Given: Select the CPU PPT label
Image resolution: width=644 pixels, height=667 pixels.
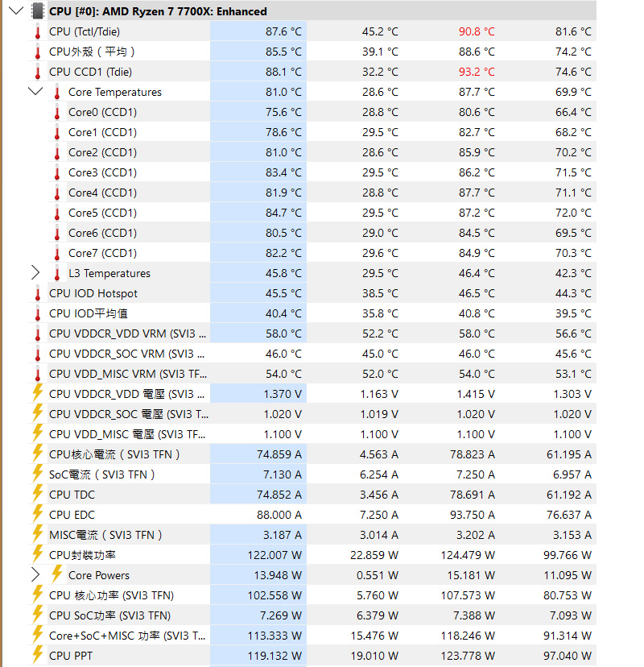Looking at the screenshot, I should click(x=71, y=656).
